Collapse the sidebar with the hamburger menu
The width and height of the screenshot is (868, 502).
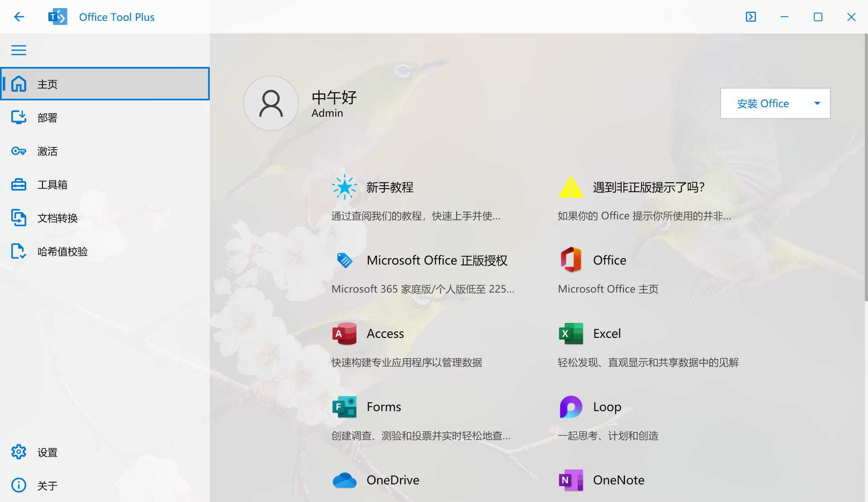(19, 50)
